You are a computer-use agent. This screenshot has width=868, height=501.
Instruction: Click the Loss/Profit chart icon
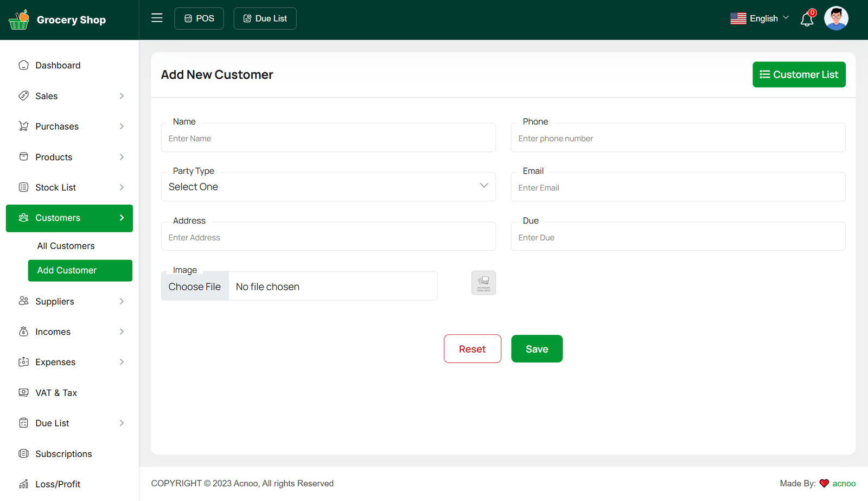pyautogui.click(x=23, y=484)
